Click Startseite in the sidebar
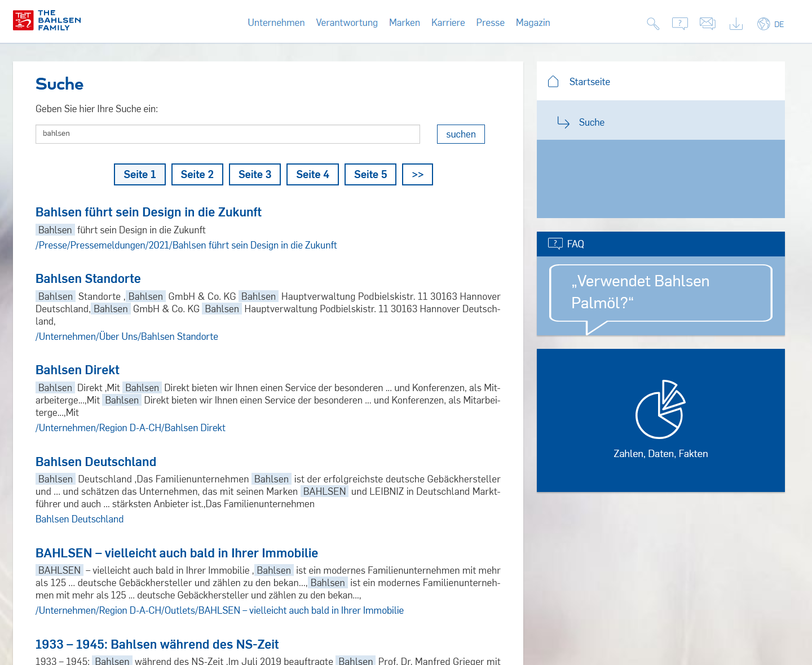The height and width of the screenshot is (665, 812). pyautogui.click(x=590, y=82)
